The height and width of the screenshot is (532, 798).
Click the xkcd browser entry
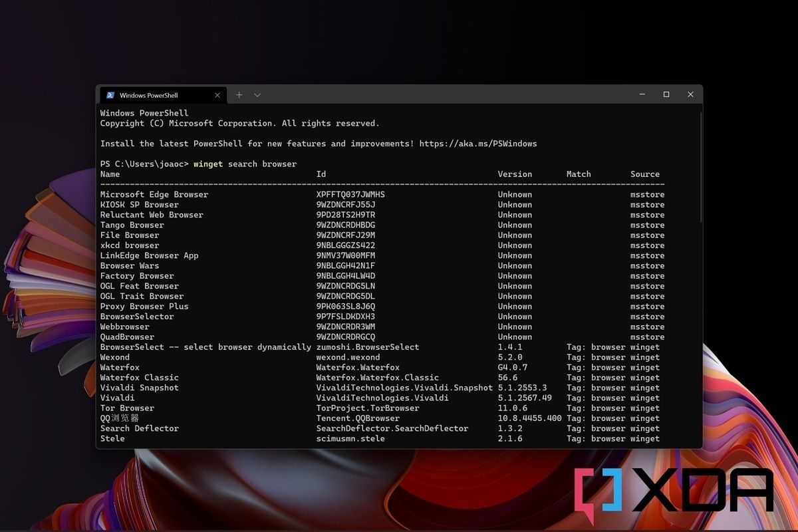pyautogui.click(x=130, y=245)
